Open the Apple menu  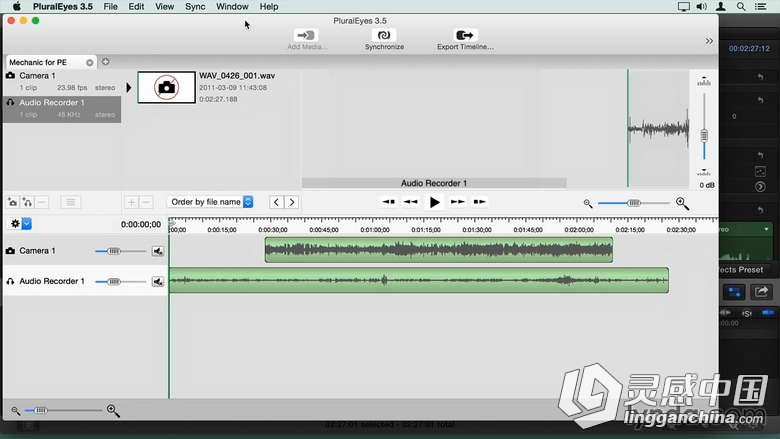tap(16, 6)
